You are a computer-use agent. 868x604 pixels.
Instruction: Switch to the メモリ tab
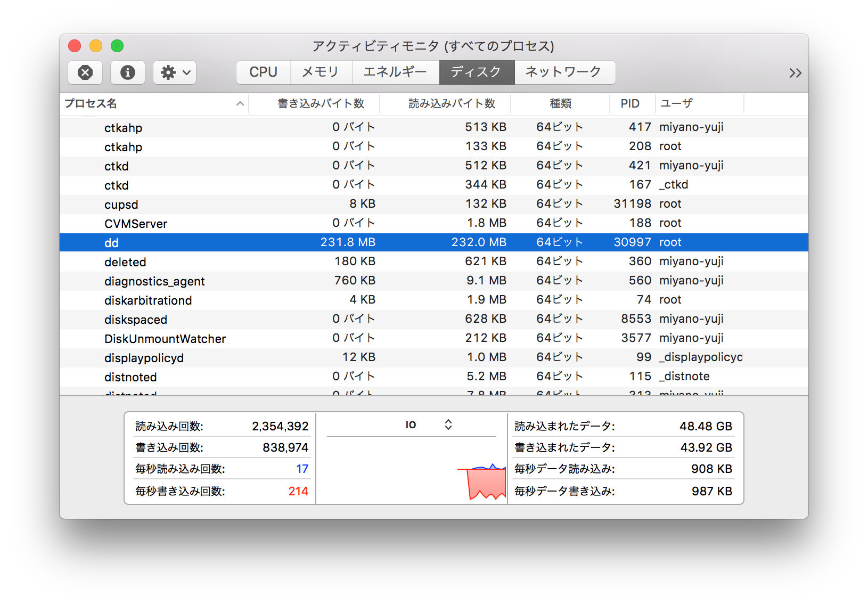pos(321,72)
